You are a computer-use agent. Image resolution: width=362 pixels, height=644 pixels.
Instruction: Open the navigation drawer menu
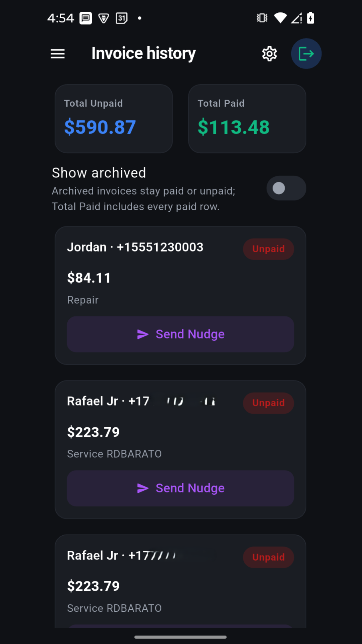pos(57,54)
